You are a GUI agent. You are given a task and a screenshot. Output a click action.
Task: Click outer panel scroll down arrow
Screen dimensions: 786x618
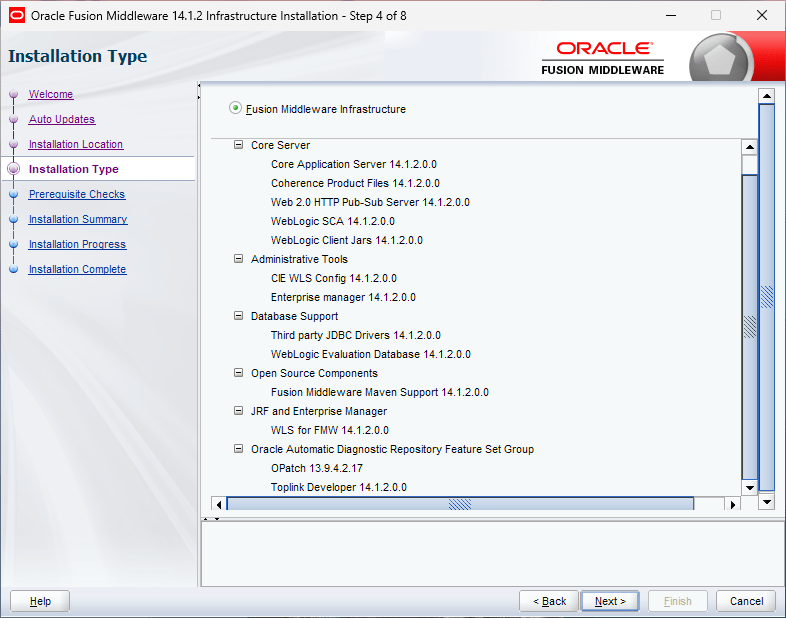(766, 501)
